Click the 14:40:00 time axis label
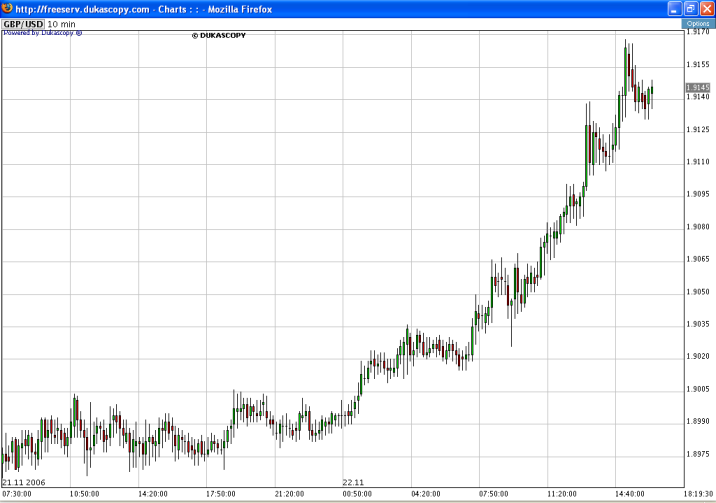 tap(630, 494)
